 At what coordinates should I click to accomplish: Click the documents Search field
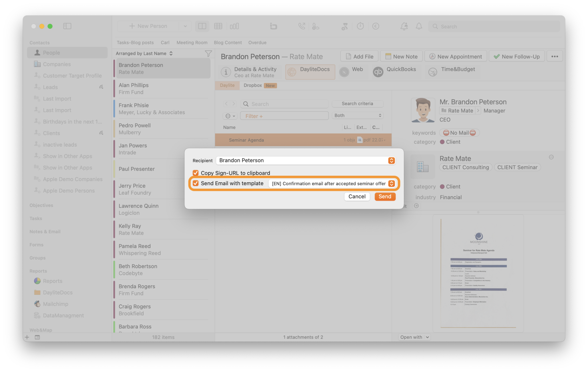pos(284,104)
